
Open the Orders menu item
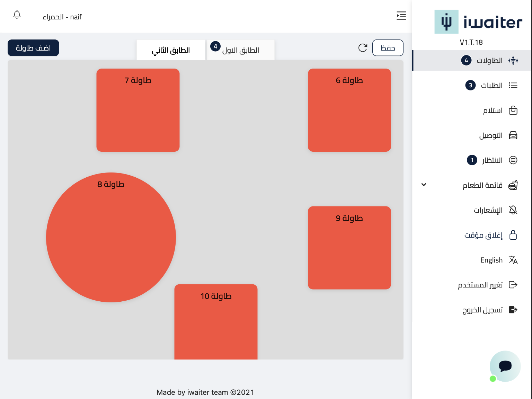point(491,86)
